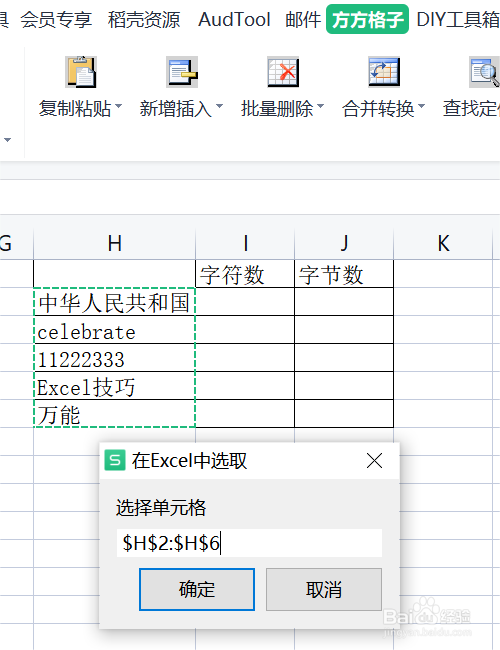The width and height of the screenshot is (500, 650).
Task: Select the celebrate cell
Action: (114, 330)
